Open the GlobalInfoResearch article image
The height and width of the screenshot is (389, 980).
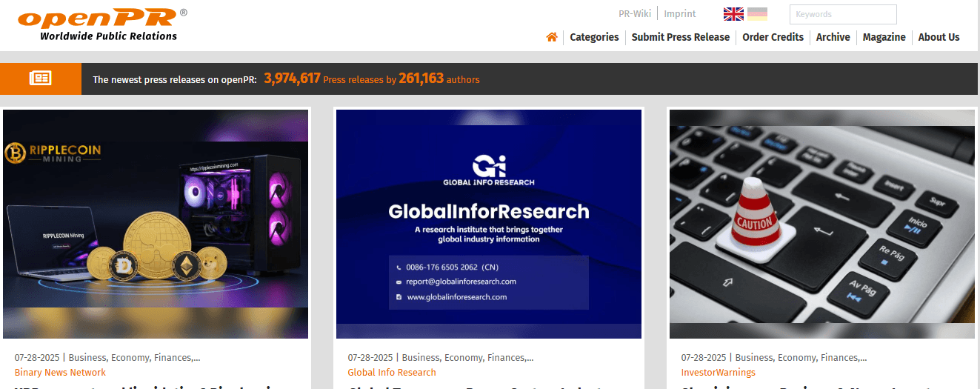pos(489,224)
